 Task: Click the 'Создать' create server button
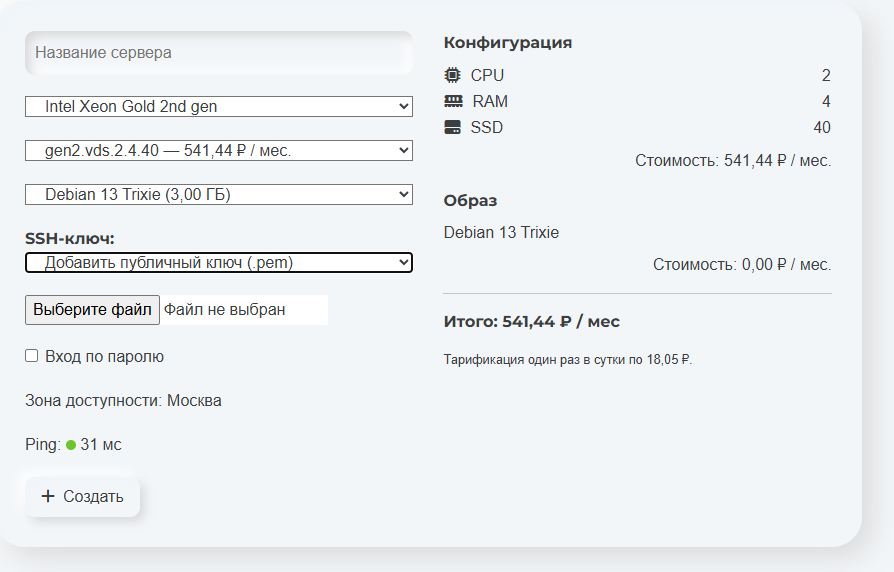[83, 497]
